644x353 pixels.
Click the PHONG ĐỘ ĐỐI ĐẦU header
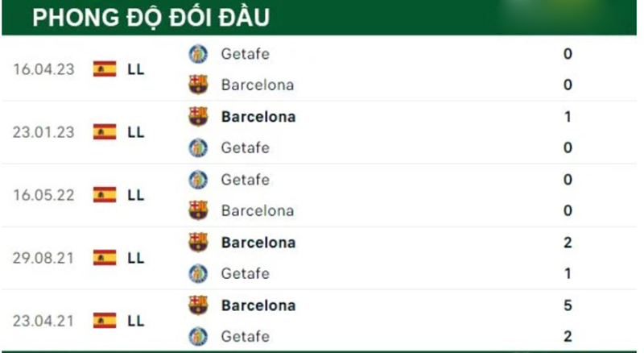(151, 18)
